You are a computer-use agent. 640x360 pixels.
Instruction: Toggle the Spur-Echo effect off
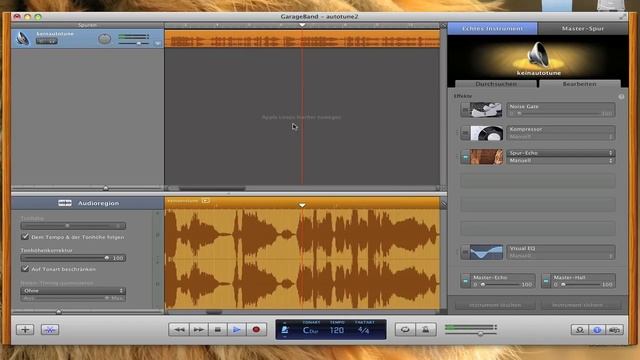point(465,157)
